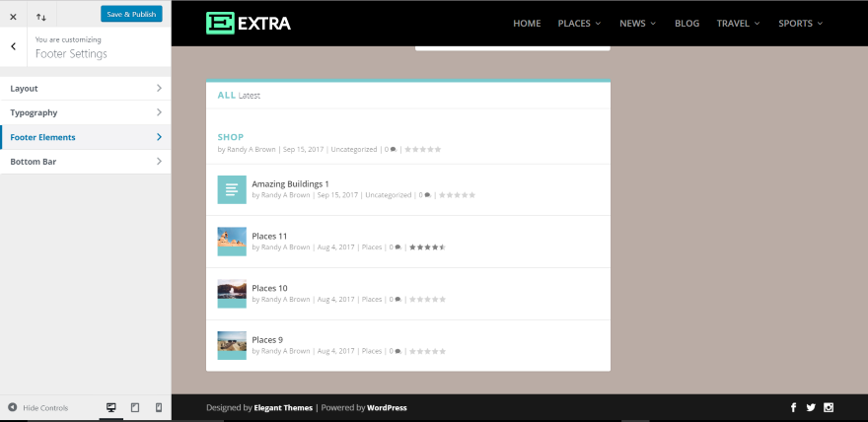Expand the Layout section

pos(86,89)
